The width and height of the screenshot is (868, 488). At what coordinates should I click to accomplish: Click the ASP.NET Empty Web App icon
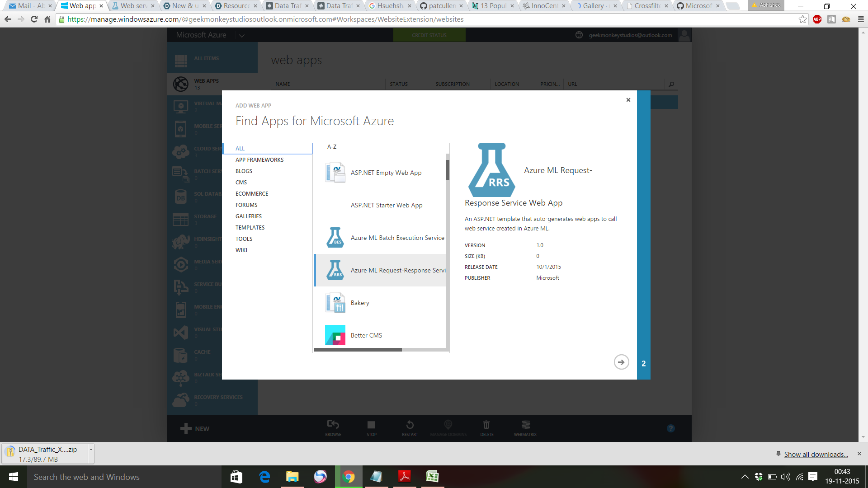click(x=335, y=173)
